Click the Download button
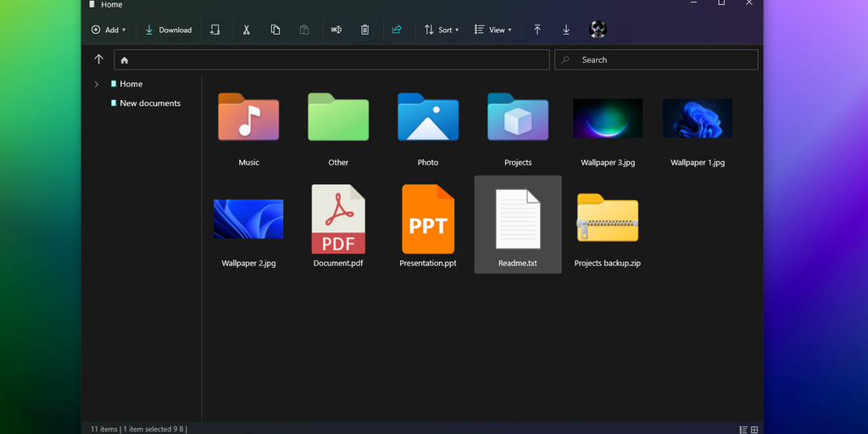868x434 pixels. (168, 30)
